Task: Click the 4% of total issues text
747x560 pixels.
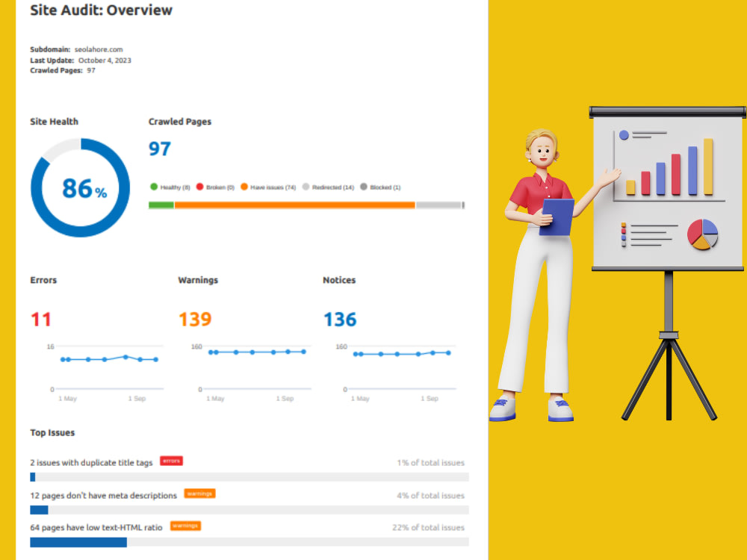Action: pos(431,495)
